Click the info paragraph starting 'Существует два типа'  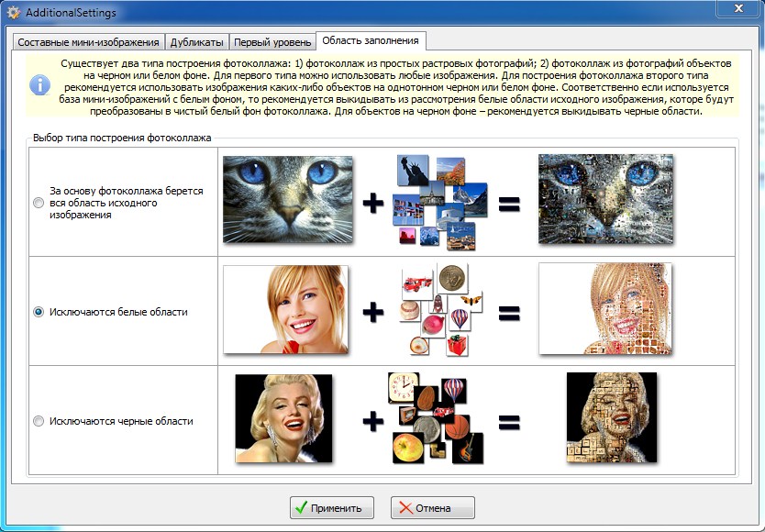coord(395,87)
